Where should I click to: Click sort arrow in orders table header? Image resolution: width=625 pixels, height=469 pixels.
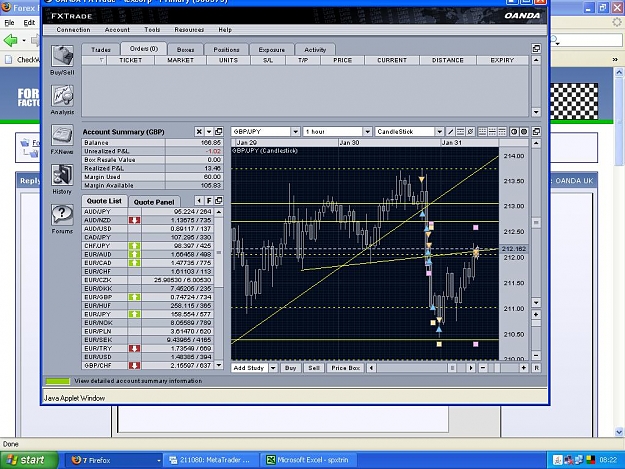coord(101,60)
